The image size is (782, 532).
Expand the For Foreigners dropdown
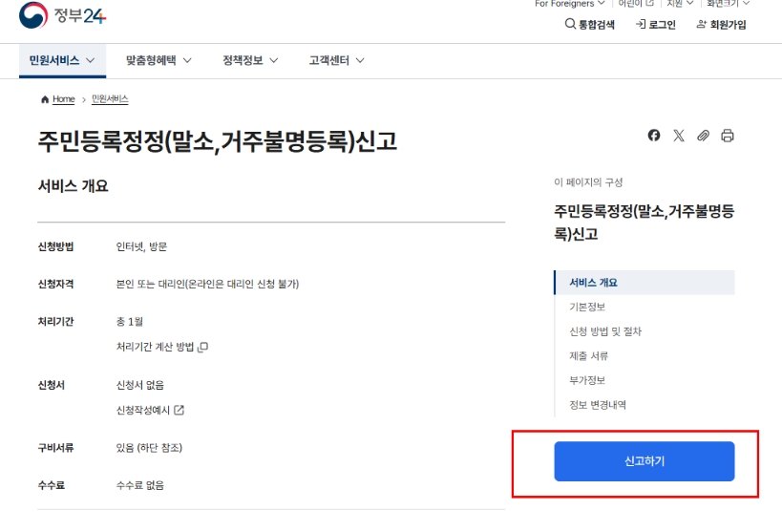(x=569, y=4)
